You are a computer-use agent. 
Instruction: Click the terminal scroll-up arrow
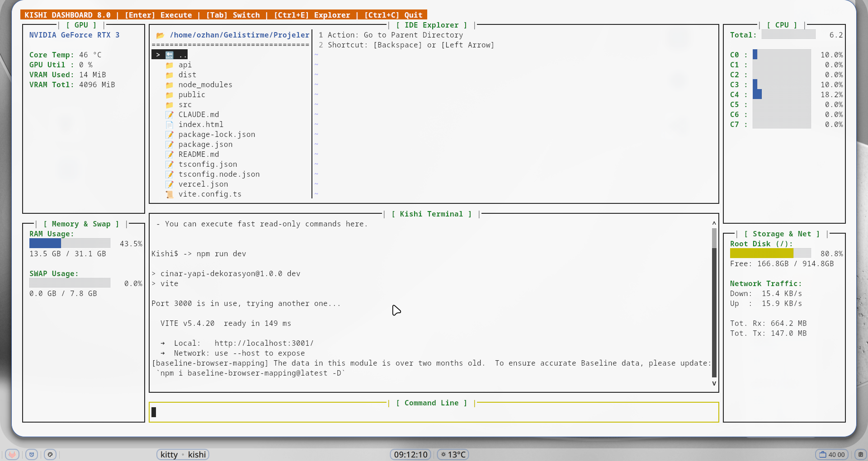coord(714,223)
